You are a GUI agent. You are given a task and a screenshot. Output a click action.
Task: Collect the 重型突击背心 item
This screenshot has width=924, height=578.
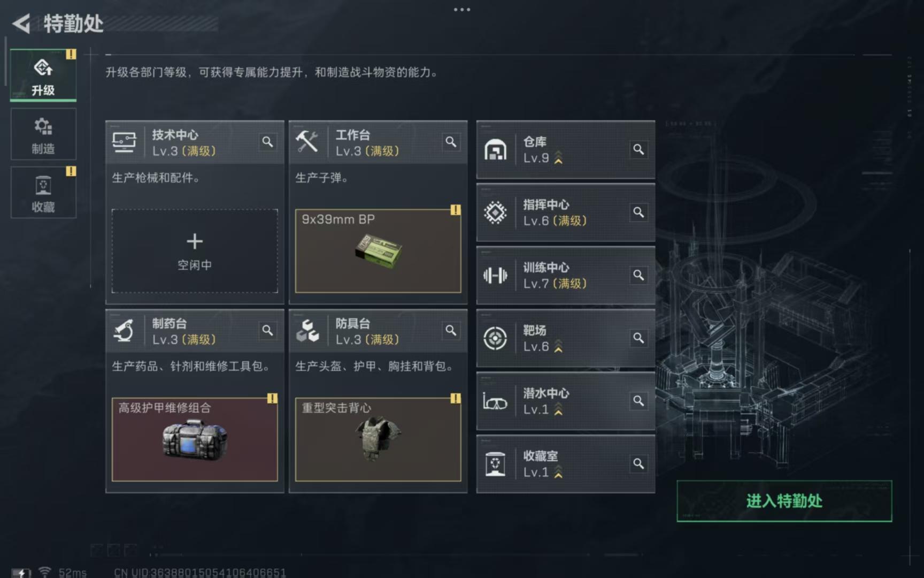[x=378, y=439]
